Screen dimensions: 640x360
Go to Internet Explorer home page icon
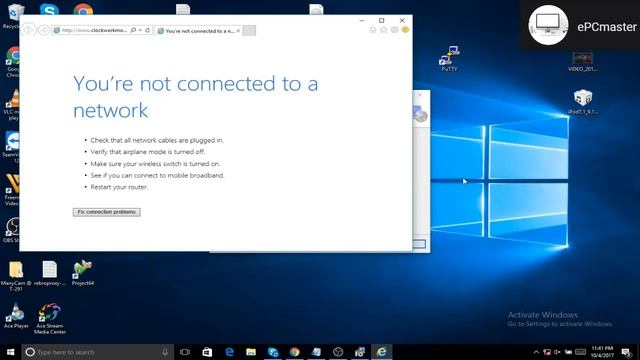tap(372, 30)
